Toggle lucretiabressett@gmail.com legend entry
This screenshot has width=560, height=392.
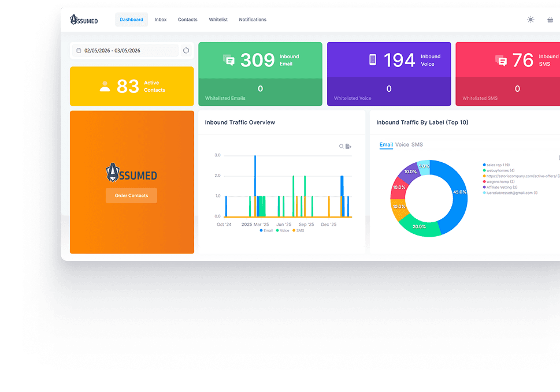[510, 193]
